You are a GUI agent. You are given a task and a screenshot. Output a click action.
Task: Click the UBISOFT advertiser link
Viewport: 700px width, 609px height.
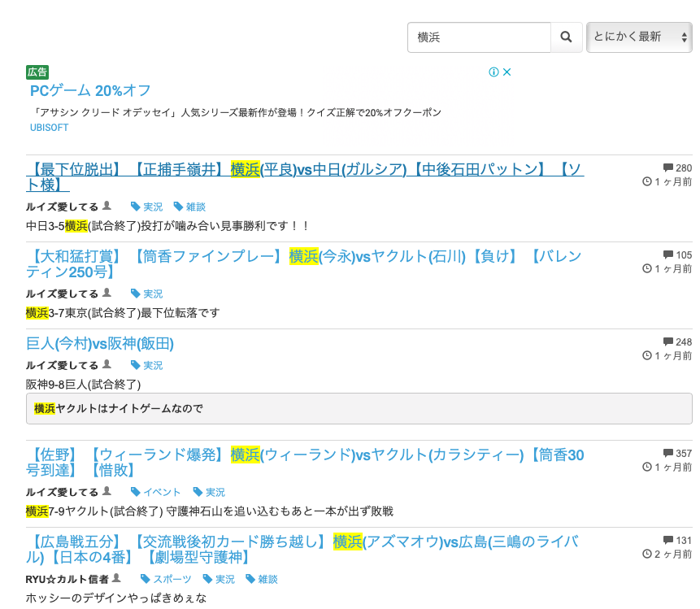click(49, 128)
